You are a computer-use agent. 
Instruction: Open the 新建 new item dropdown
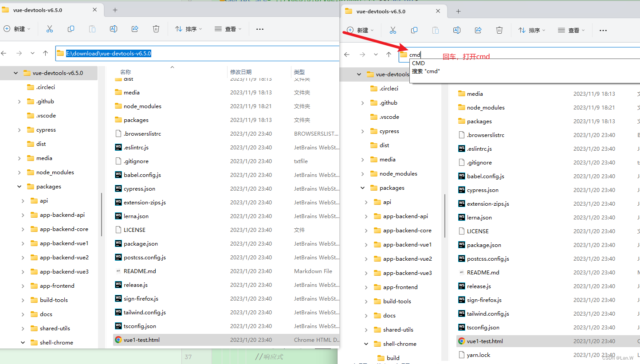tap(18, 29)
